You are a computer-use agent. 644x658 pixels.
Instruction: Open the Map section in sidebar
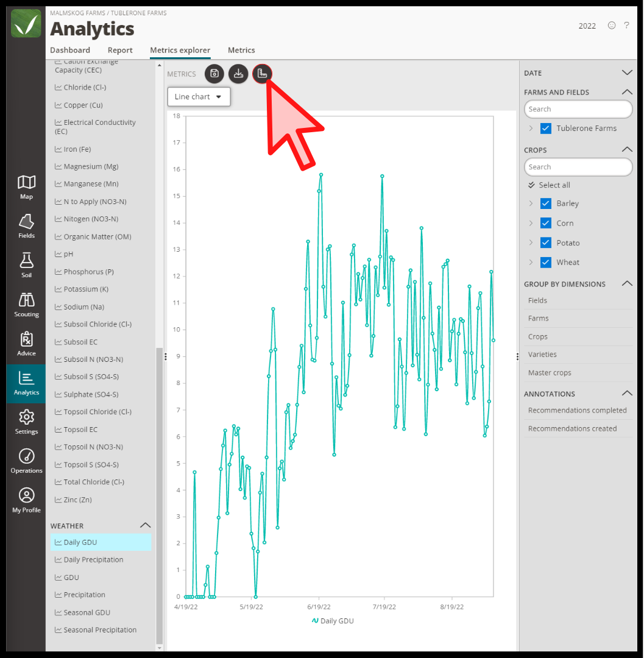(x=26, y=188)
